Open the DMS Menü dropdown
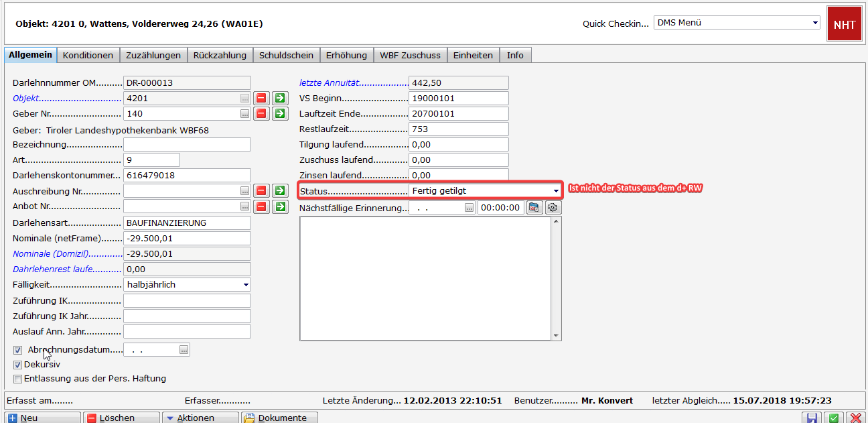The image size is (868, 423). coord(814,23)
